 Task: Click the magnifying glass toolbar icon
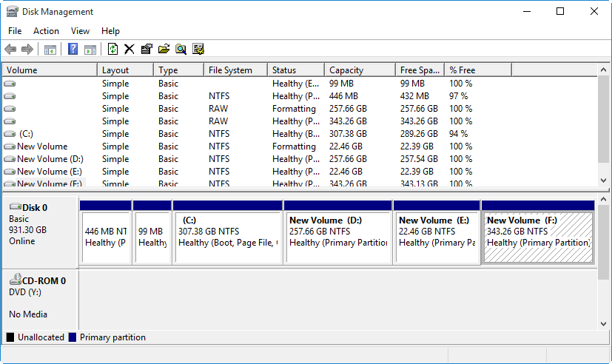click(181, 50)
